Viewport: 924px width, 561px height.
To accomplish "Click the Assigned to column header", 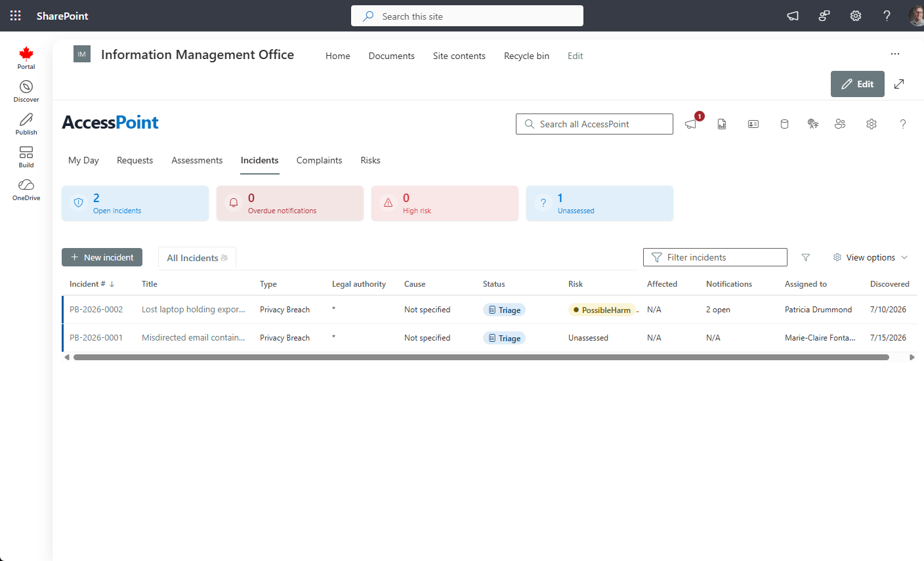I will [806, 284].
